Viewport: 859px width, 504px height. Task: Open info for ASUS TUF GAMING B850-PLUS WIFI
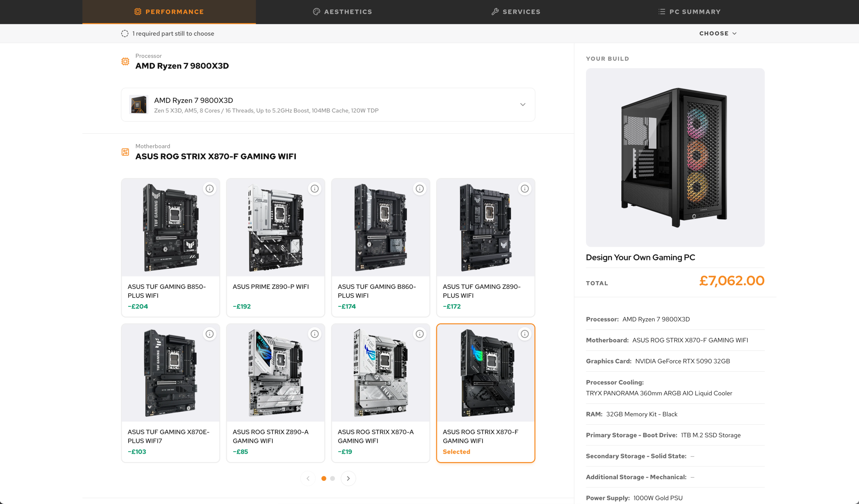[210, 189]
